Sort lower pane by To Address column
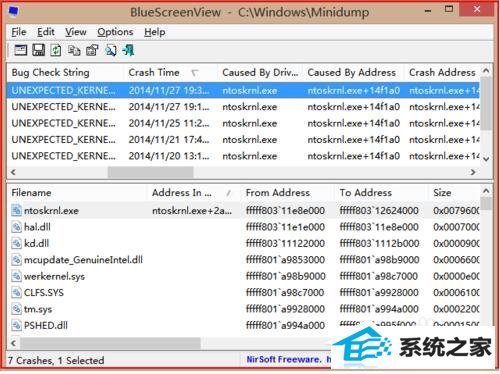Screen dimensions: 500x374 click(381, 193)
